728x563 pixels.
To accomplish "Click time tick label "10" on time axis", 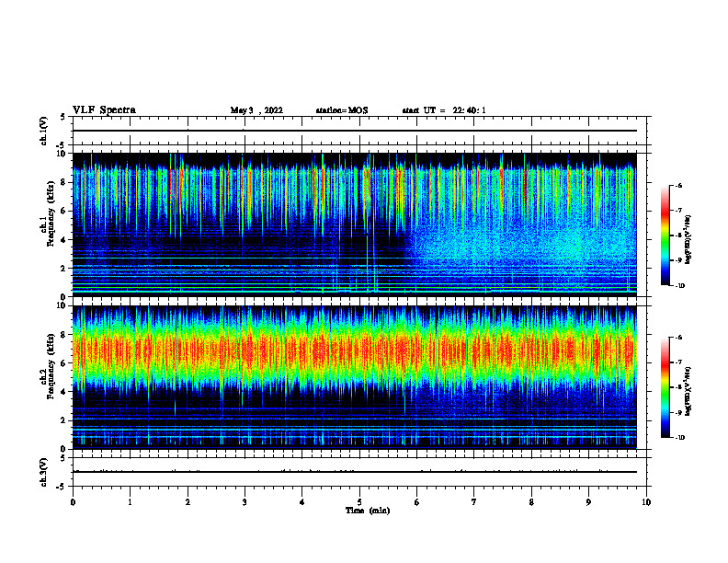I will 646,502.
